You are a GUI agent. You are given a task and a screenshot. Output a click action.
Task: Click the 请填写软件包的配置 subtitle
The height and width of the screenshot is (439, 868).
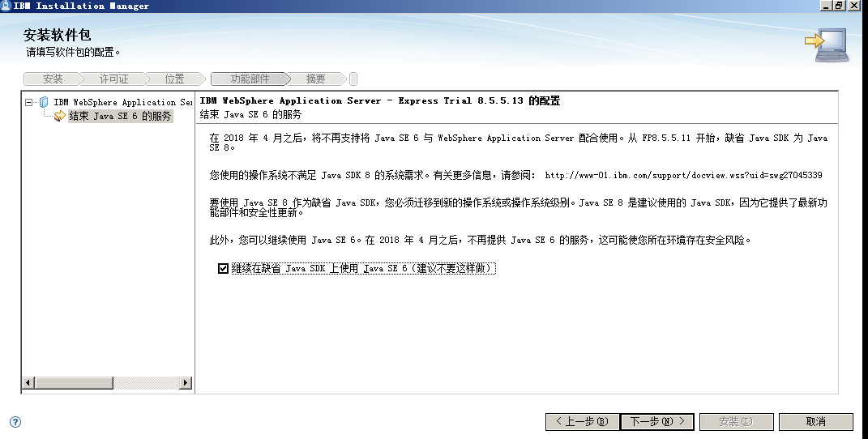(73, 53)
